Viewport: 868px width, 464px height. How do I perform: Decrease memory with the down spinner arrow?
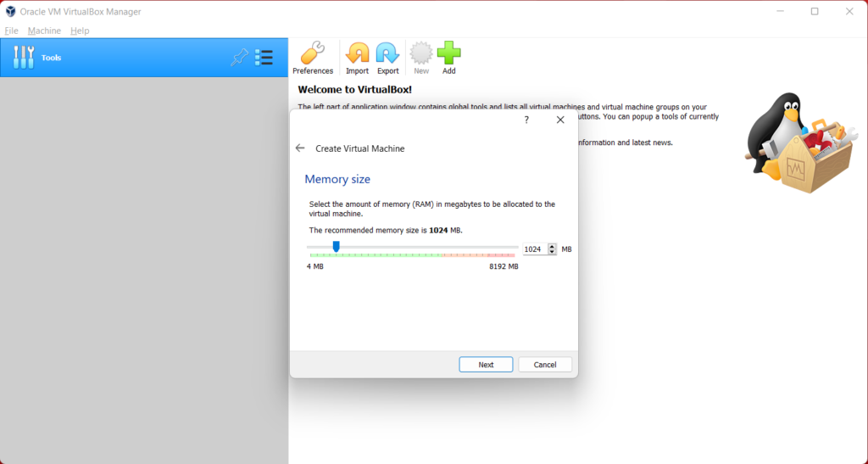tap(552, 252)
